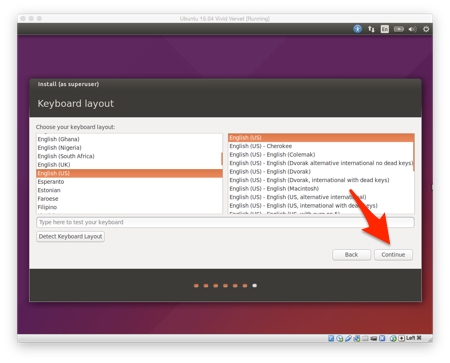The width and height of the screenshot is (450, 363).
Task: Click the VirtualBox display status icon
Action: click(373, 338)
